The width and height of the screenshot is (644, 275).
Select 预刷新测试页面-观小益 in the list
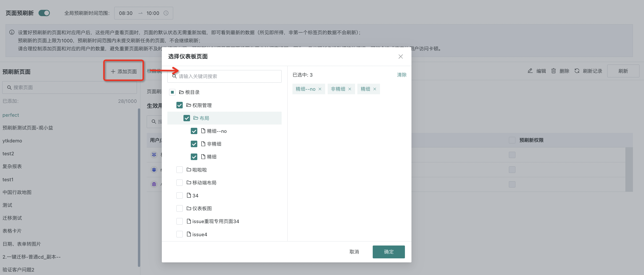click(x=28, y=128)
